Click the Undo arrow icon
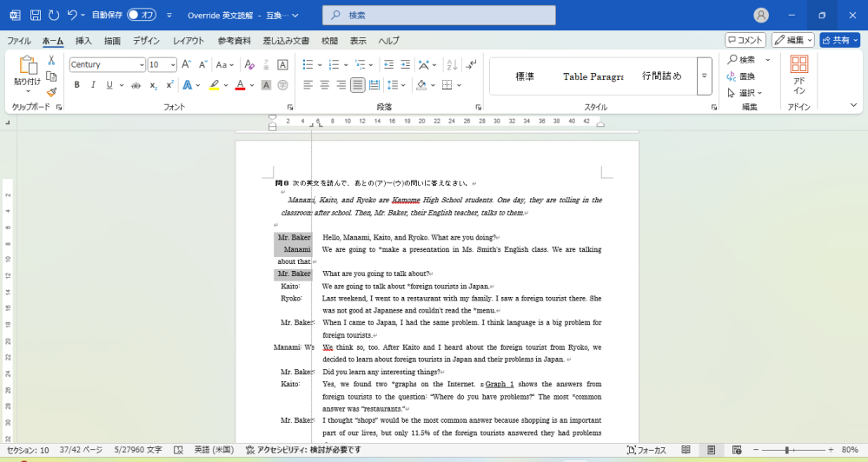The width and height of the screenshot is (868, 462). 72,16
